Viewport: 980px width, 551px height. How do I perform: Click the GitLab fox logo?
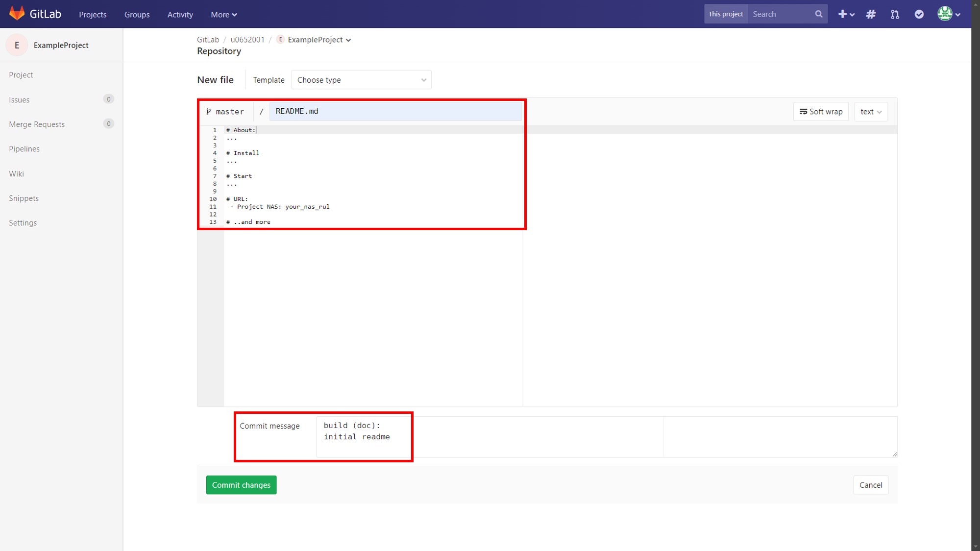[17, 13]
